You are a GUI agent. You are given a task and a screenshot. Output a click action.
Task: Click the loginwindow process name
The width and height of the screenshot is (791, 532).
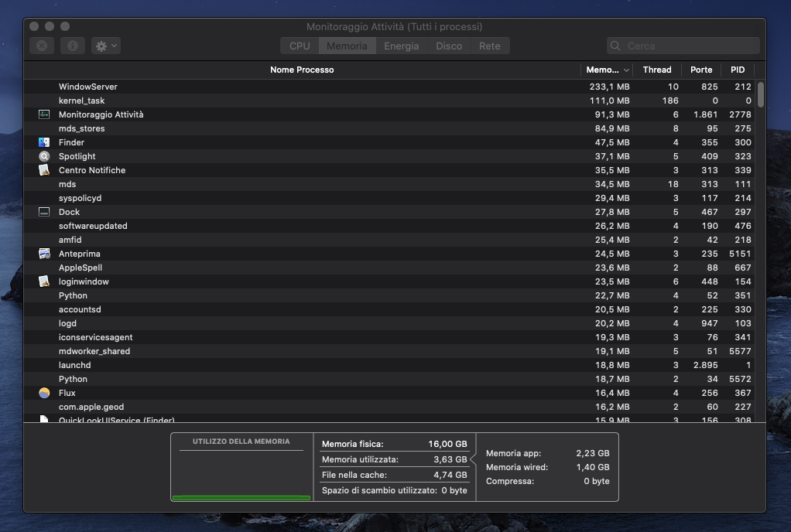(x=84, y=281)
